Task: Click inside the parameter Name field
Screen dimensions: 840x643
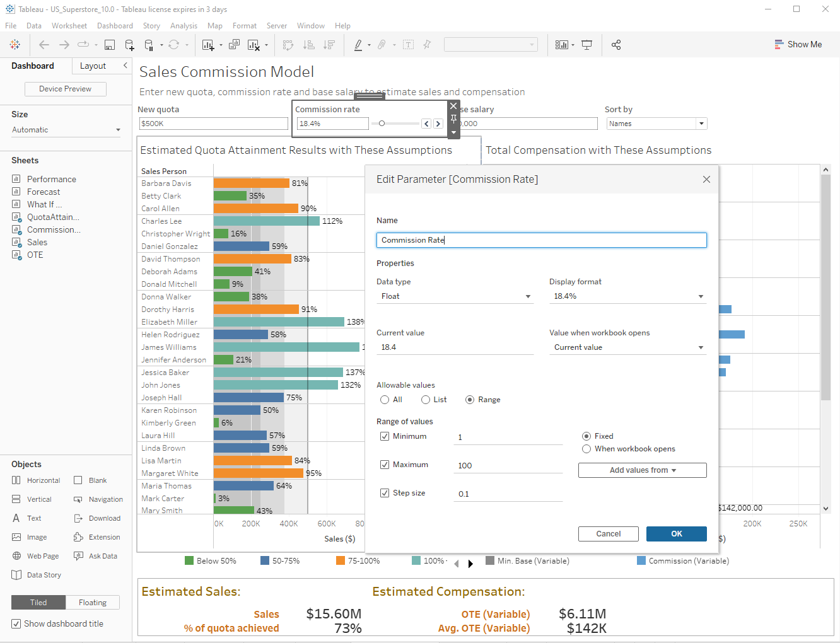Action: (x=541, y=240)
